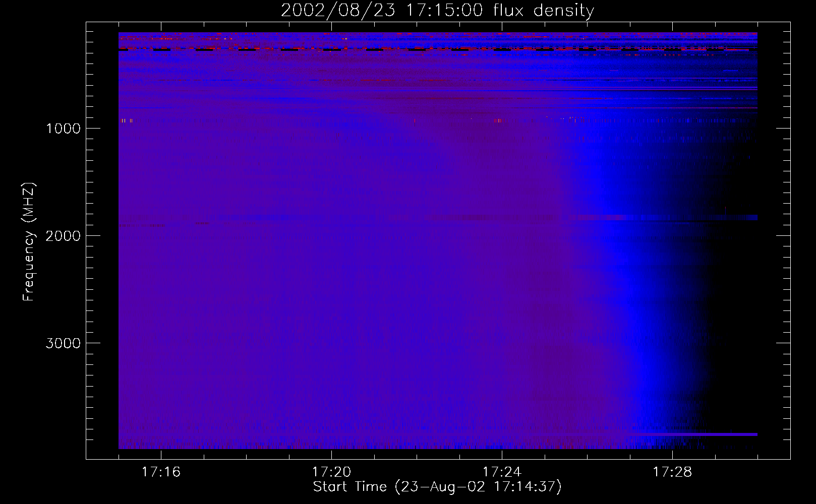Image resolution: width=816 pixels, height=504 pixels.
Task: Click the 'Frequency (MHZ)' axis label
Action: [x=29, y=242]
